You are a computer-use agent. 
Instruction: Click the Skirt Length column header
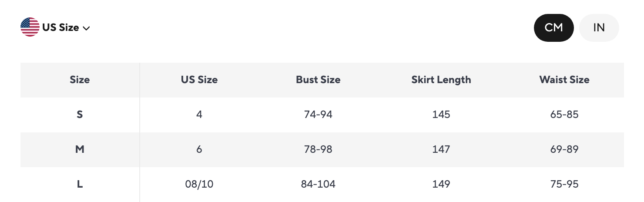point(441,80)
